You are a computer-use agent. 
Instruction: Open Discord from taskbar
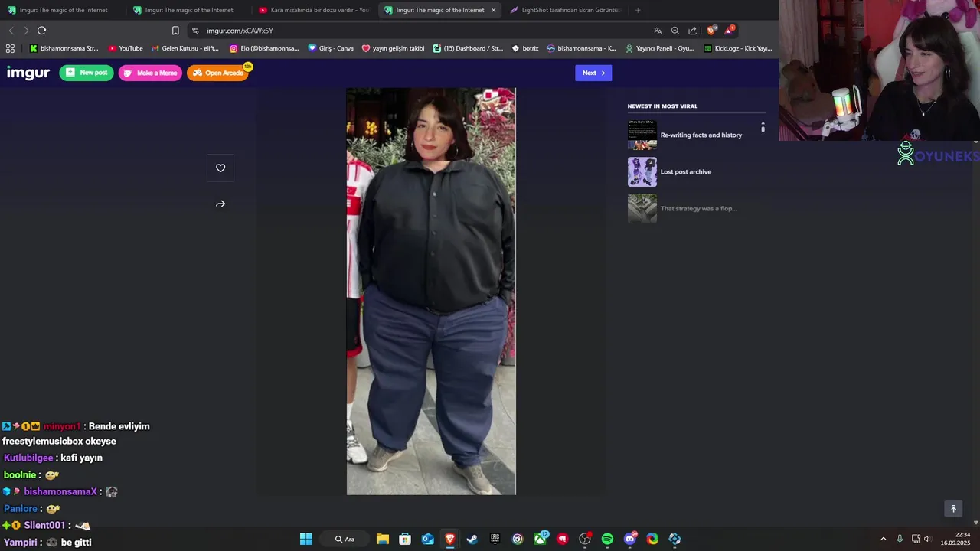tap(630, 539)
